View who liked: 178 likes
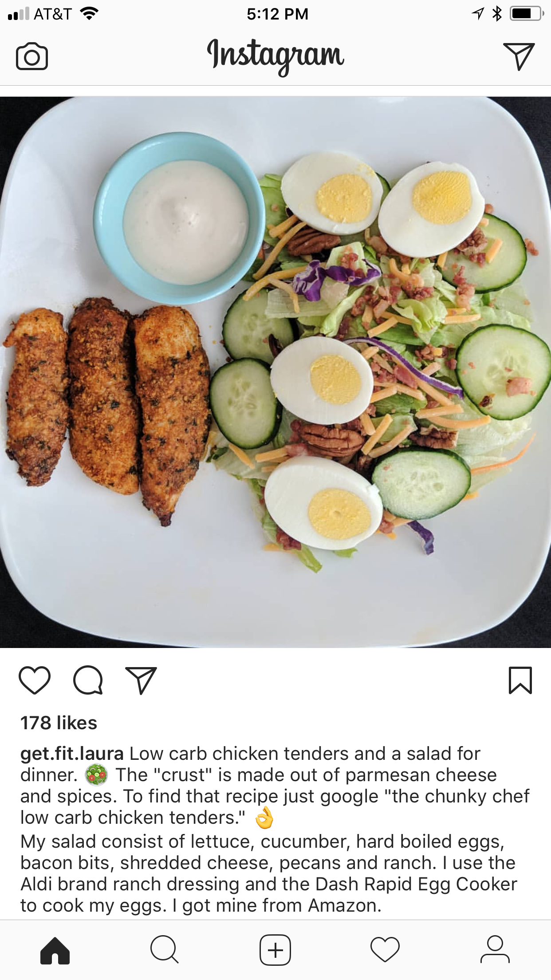This screenshot has height=980, width=551. click(x=59, y=723)
